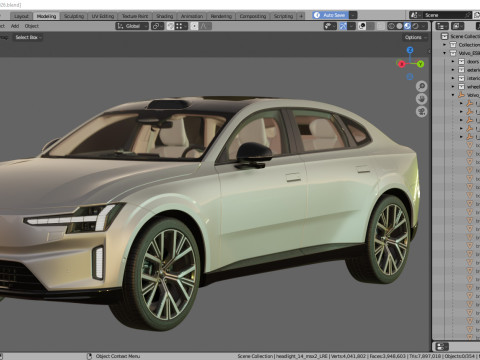Viewport: 480px width, 360px height.
Task: Click the wheels collection icon
Action: coord(461,86)
